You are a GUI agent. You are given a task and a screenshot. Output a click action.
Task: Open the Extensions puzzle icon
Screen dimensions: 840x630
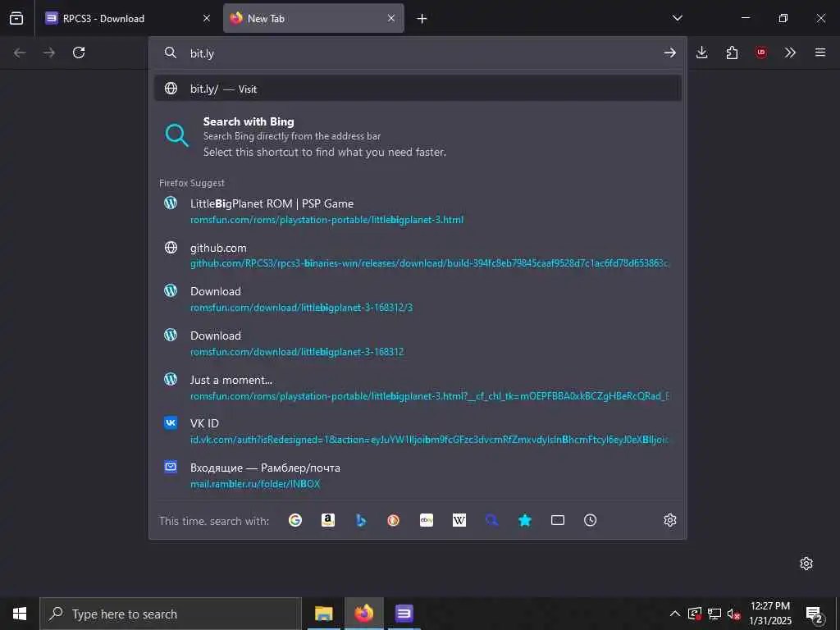[x=732, y=52]
